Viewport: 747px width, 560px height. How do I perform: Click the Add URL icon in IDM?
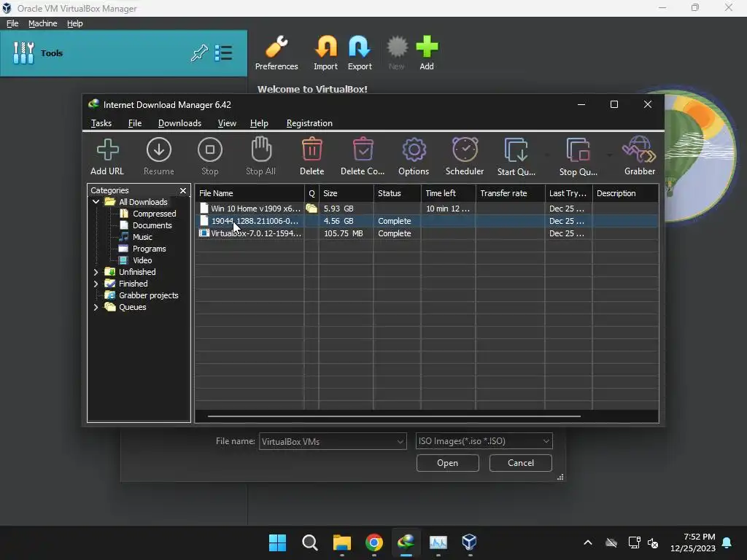tap(107, 150)
